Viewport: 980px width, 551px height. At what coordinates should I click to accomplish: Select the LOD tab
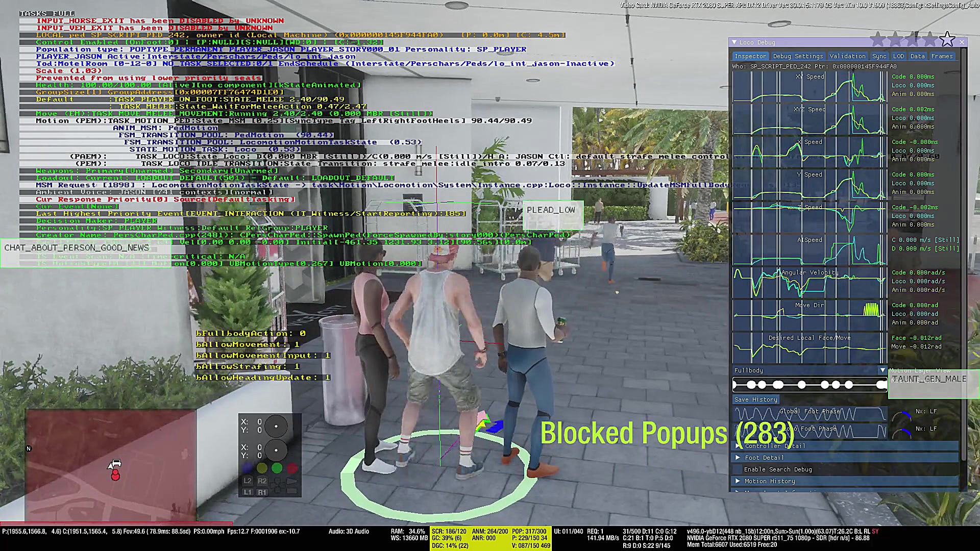(x=899, y=56)
